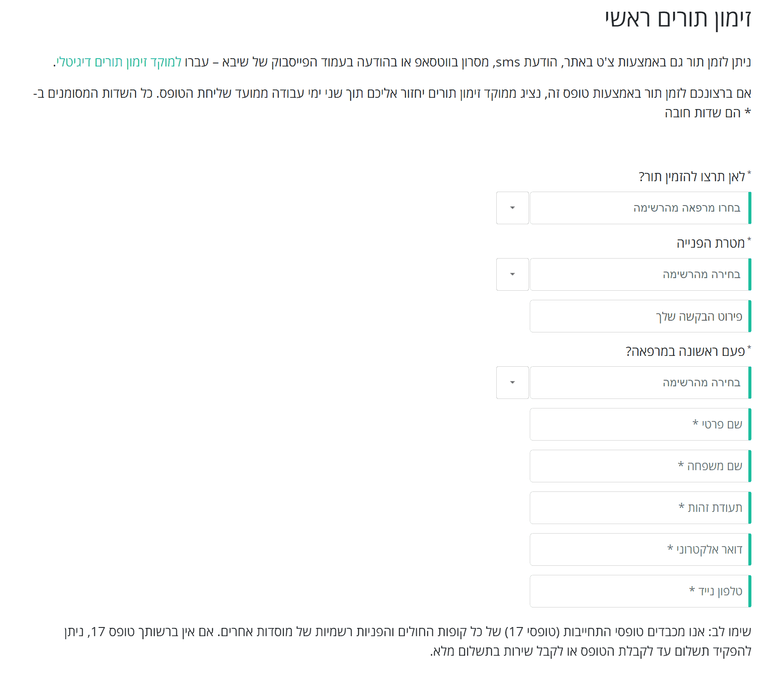Select the דואר אלקטרוני email field
This screenshot has width=784, height=677.
pos(640,549)
